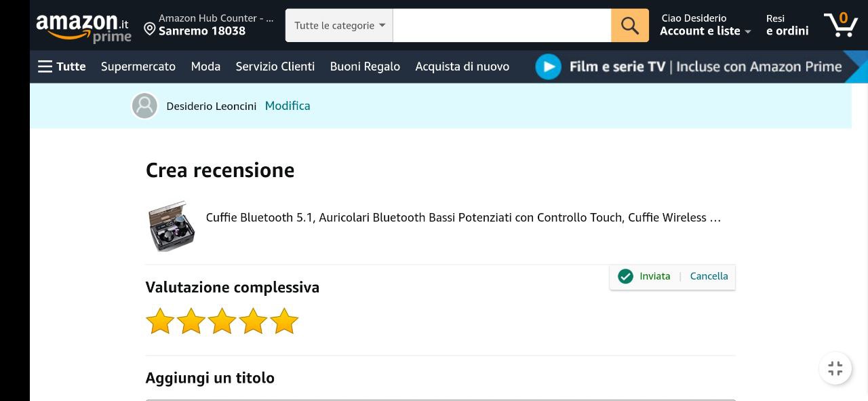Click the Bluetooth earbuds product thumbnail
The height and width of the screenshot is (401, 868).
[x=172, y=226]
